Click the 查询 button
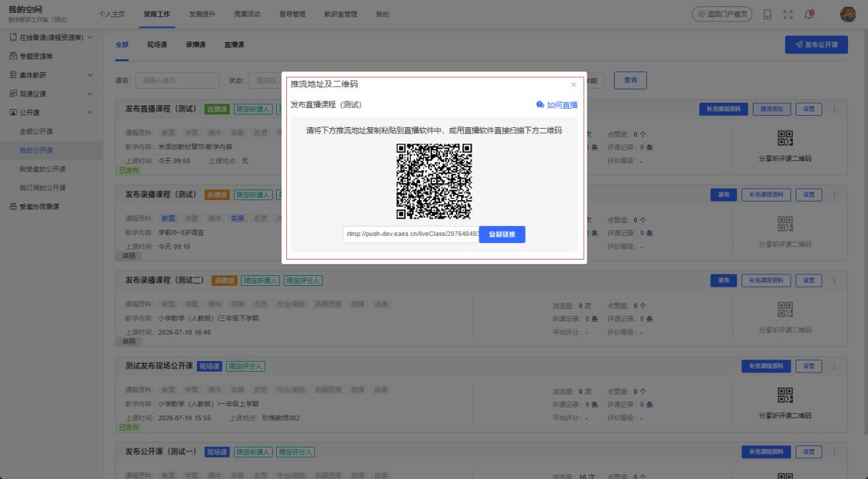The image size is (868, 479). (x=630, y=80)
